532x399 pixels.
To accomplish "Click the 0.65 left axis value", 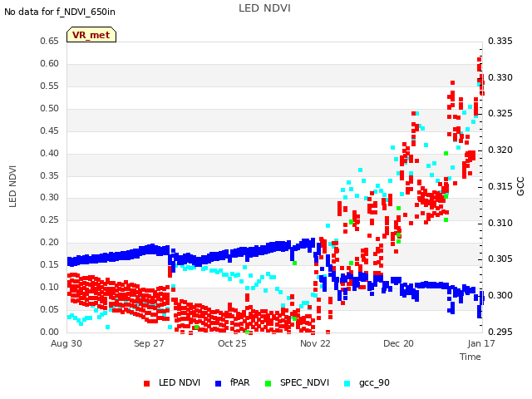I will [49, 41].
